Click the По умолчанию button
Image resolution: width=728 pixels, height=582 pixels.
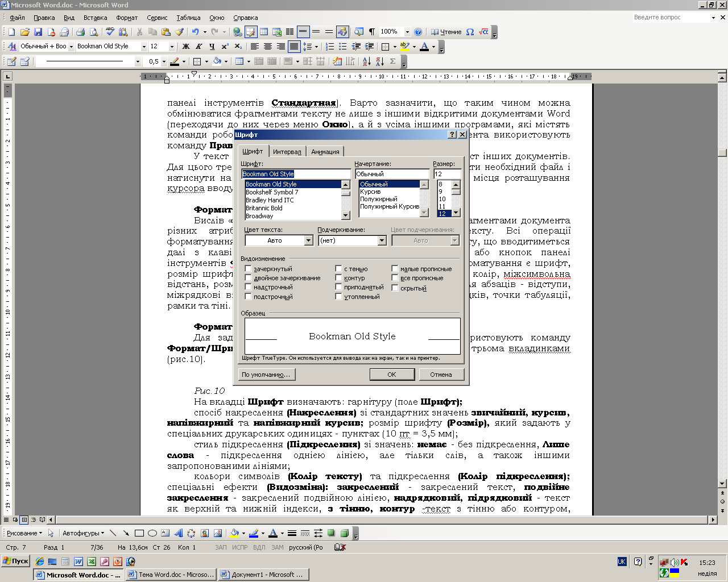tap(266, 375)
